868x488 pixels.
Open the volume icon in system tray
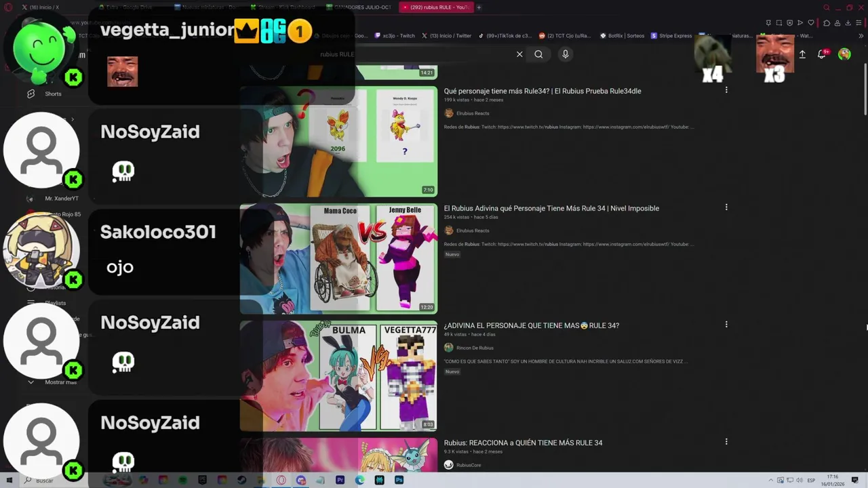799,481
